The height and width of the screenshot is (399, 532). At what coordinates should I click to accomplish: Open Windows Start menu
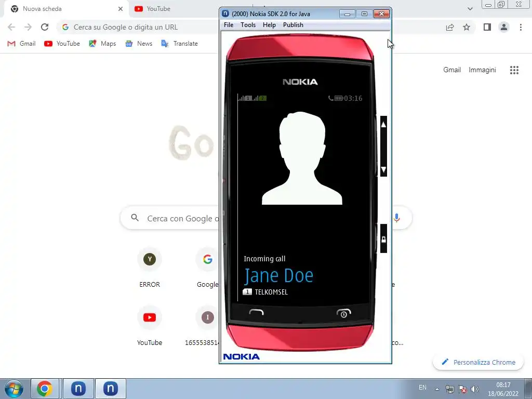pyautogui.click(x=14, y=389)
